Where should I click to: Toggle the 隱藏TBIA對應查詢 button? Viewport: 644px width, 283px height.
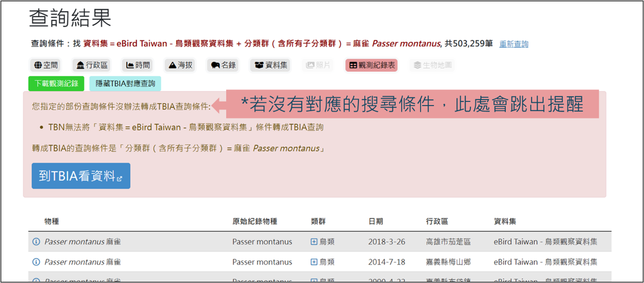click(x=125, y=84)
